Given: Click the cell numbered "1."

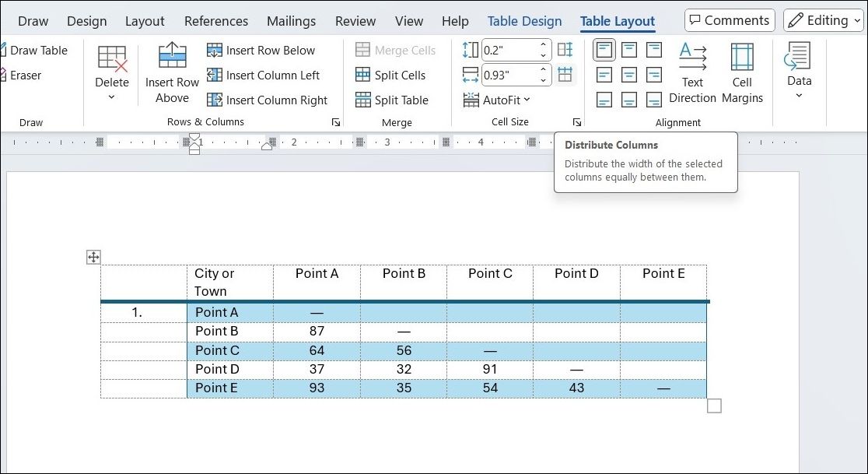Looking at the screenshot, I should pos(144,312).
